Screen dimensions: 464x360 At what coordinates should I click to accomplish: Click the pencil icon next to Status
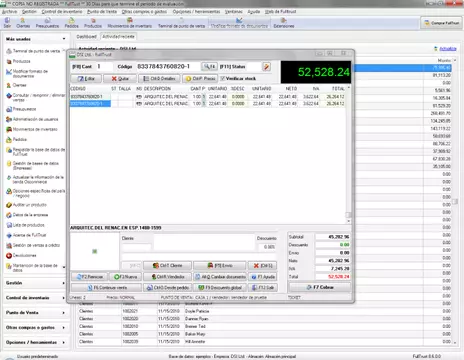pyautogui.click(x=266, y=67)
